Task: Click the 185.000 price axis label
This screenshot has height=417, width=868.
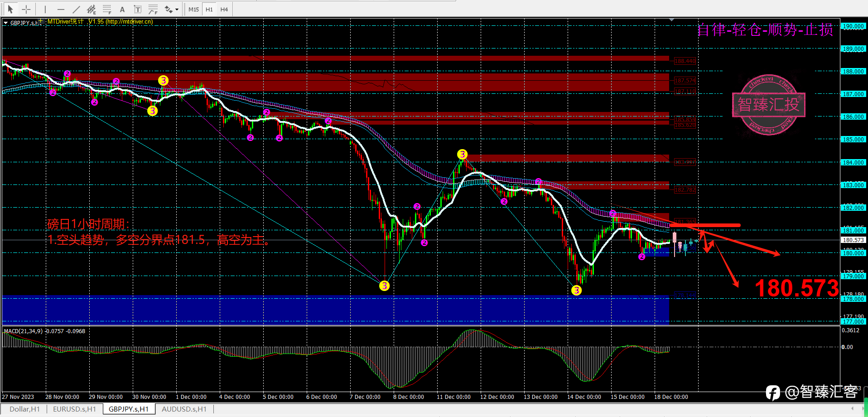Action: (853, 139)
